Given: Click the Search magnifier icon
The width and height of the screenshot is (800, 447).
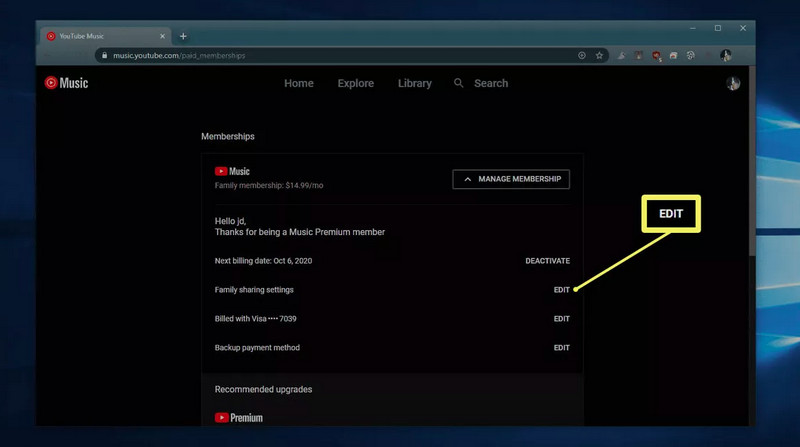Looking at the screenshot, I should 458,83.
